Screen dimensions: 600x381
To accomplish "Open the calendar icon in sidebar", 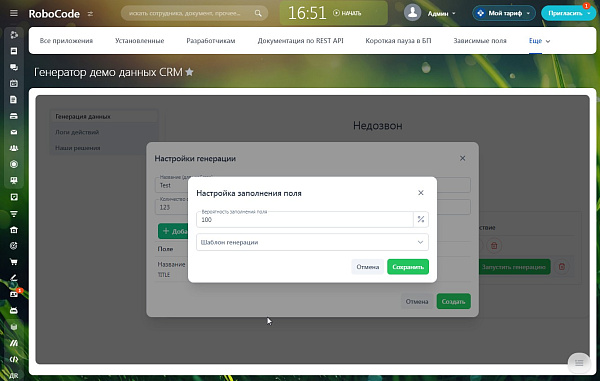I will tap(14, 83).
